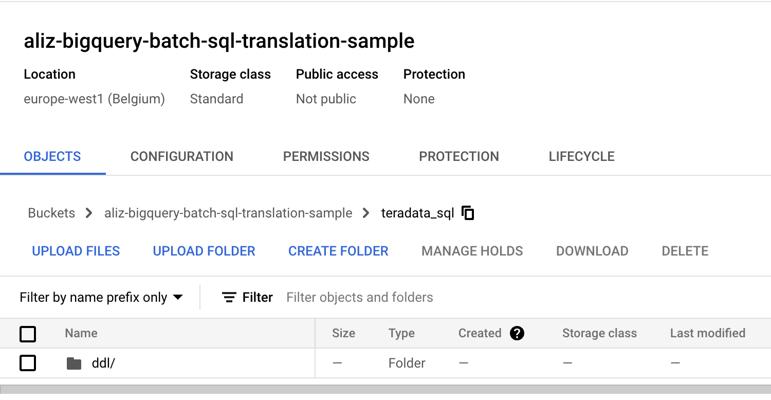This screenshot has height=400, width=771.
Task: Click the Size column header
Action: (343, 333)
